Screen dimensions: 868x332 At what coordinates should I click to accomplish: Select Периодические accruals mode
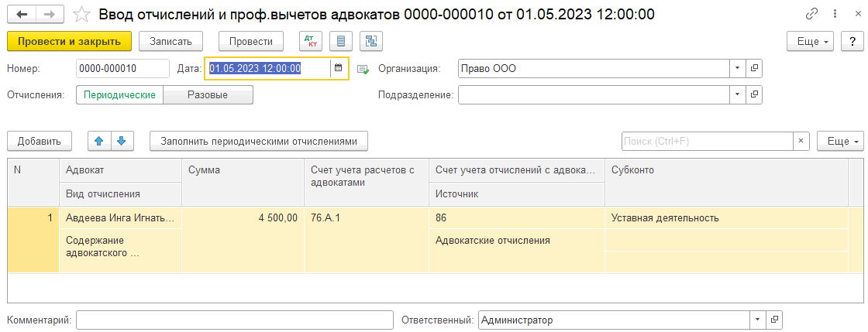tap(120, 94)
